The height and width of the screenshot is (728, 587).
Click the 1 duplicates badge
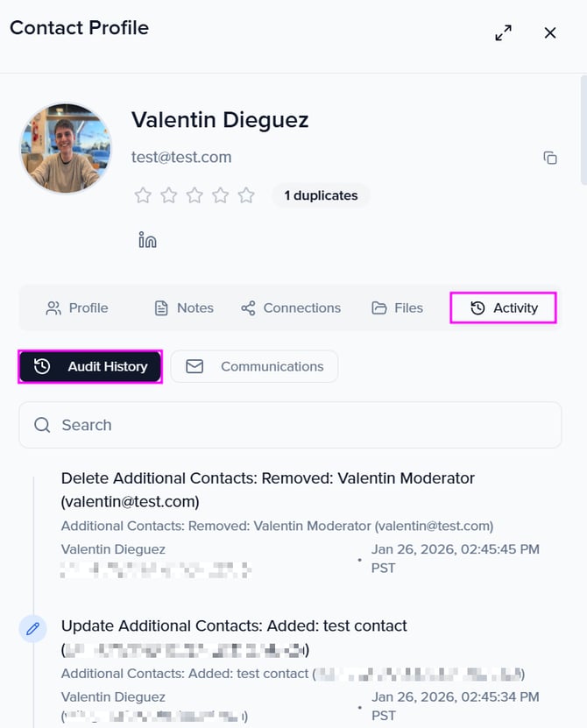tap(321, 195)
